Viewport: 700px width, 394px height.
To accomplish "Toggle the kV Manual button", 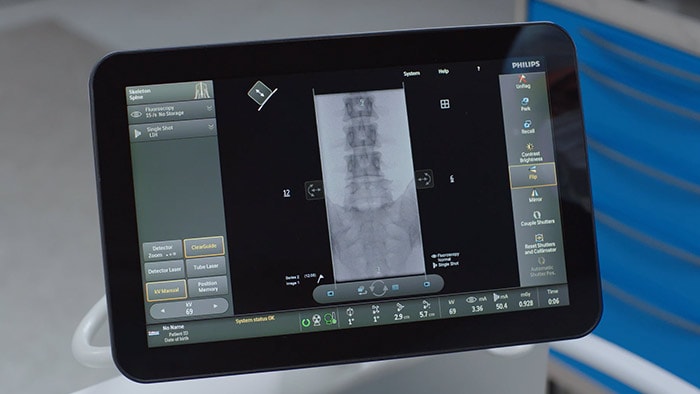I will (166, 290).
